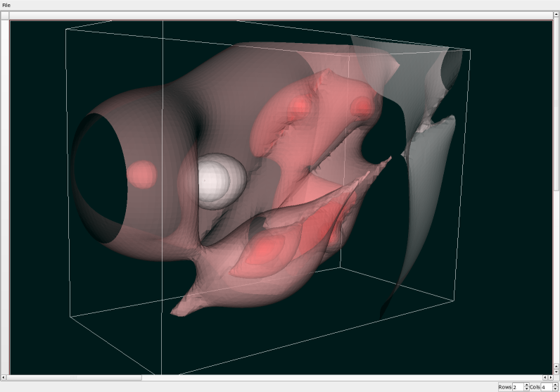Decrease the Cols value with down arrow

(x=555, y=388)
